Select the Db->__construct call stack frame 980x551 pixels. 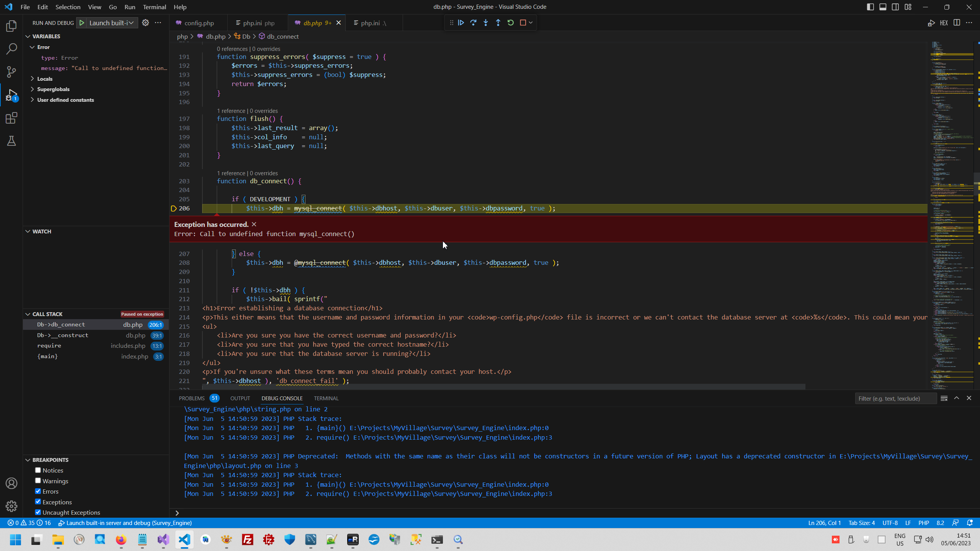click(x=63, y=335)
